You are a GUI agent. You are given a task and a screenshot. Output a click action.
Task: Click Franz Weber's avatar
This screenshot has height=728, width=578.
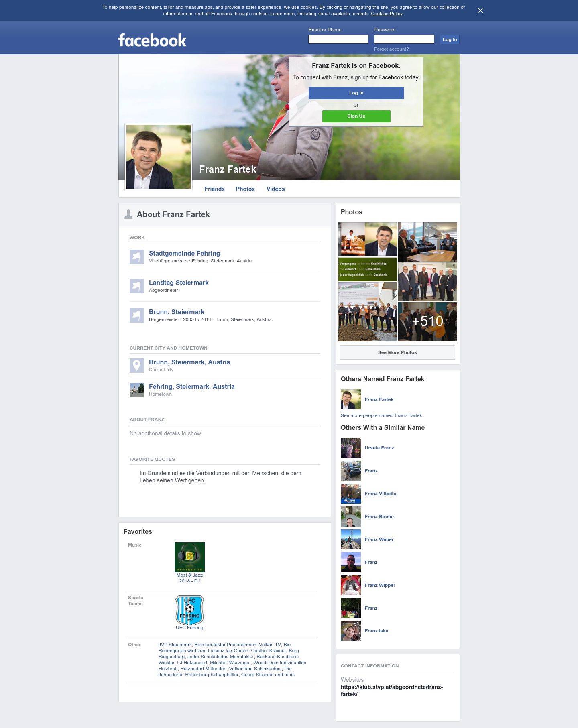[351, 539]
